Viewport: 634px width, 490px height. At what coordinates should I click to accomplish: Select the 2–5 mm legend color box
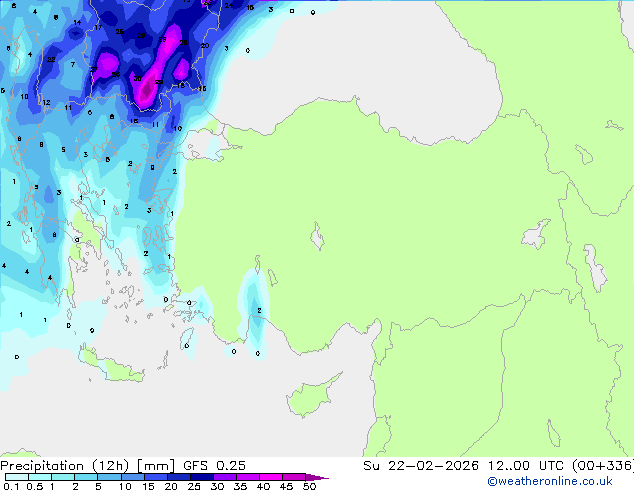[86, 477]
